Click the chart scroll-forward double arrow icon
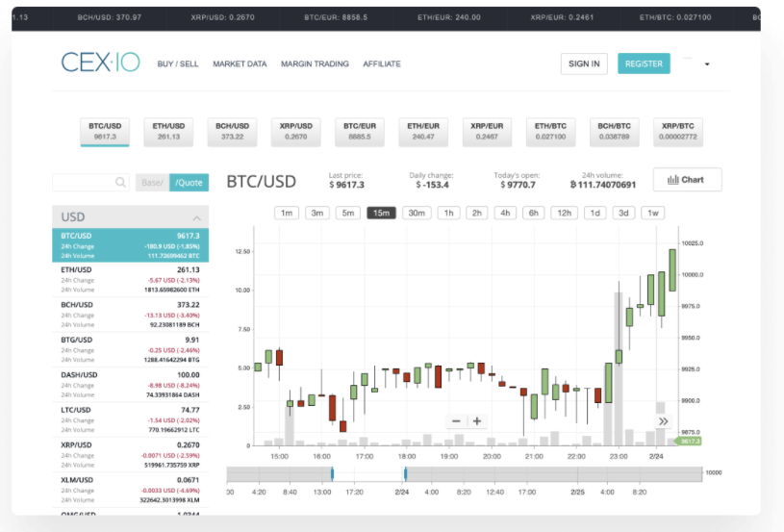Image resolution: width=784 pixels, height=532 pixels. pyautogui.click(x=662, y=421)
